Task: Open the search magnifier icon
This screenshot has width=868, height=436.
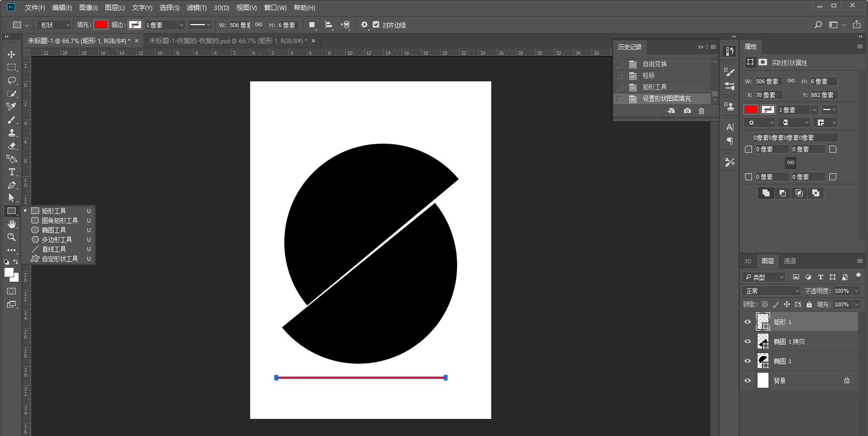Action: pos(818,25)
